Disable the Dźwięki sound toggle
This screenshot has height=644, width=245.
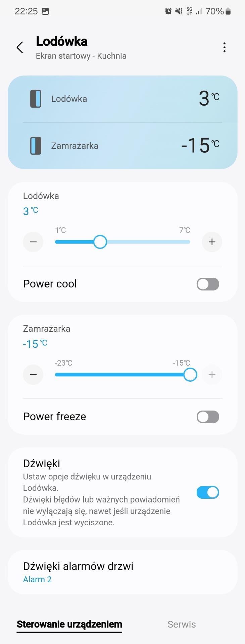click(208, 492)
